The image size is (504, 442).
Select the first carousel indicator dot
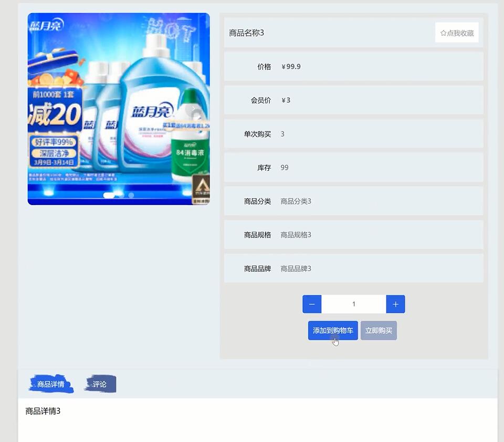tap(109, 196)
